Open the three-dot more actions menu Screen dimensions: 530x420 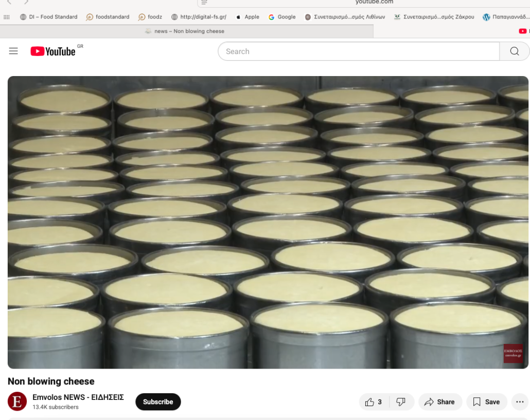pos(520,402)
